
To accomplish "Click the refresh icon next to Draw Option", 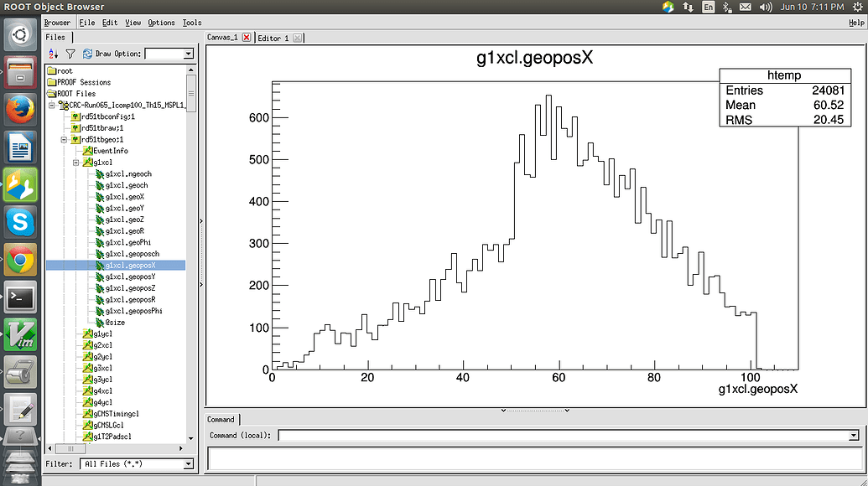I will pos(87,54).
